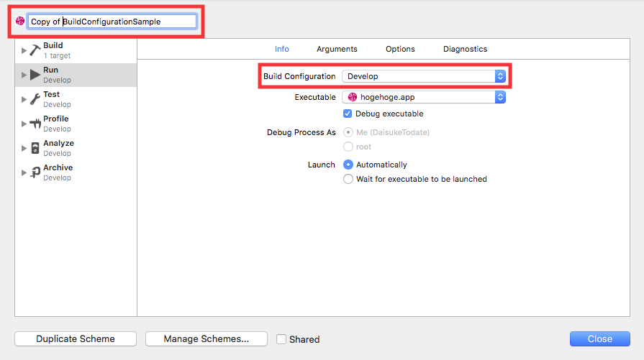The width and height of the screenshot is (644, 360).
Task: Select Wait for executable to be launched
Action: (348, 179)
